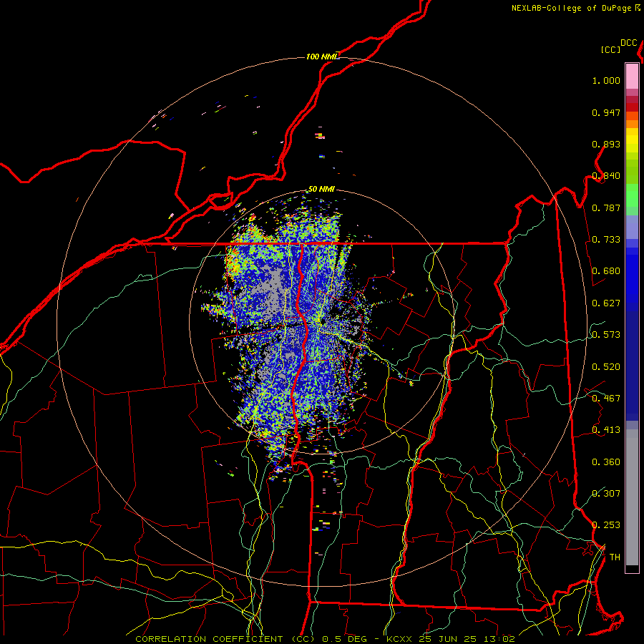Click the DCC label above the color scale
This screenshot has height=644, width=644.
[x=628, y=43]
